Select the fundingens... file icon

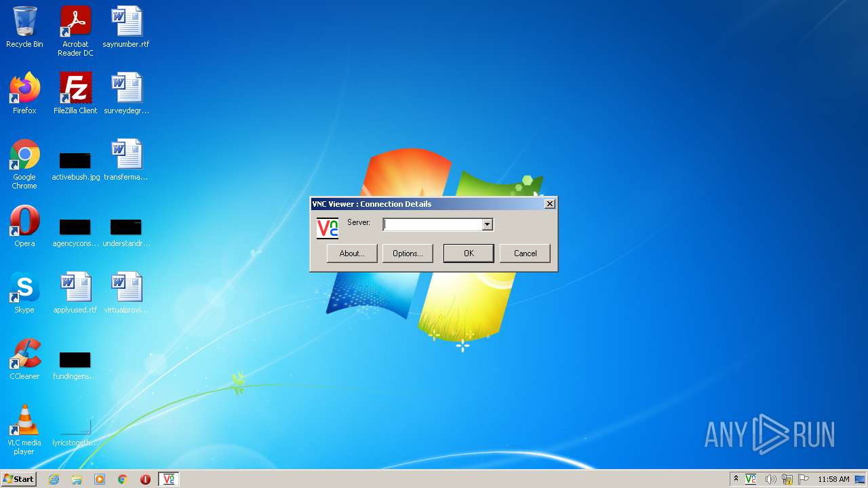75,365
